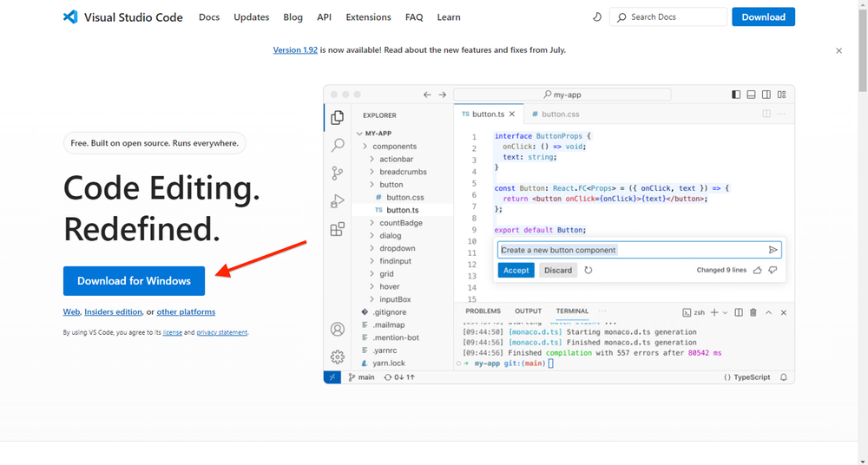Toggle the bottom panel layout icon
The height and width of the screenshot is (465, 868).
(x=751, y=95)
